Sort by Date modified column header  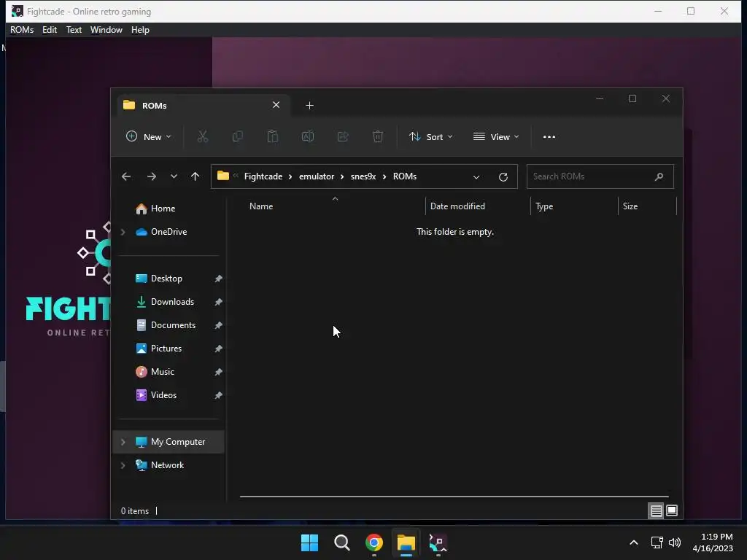[457, 206]
